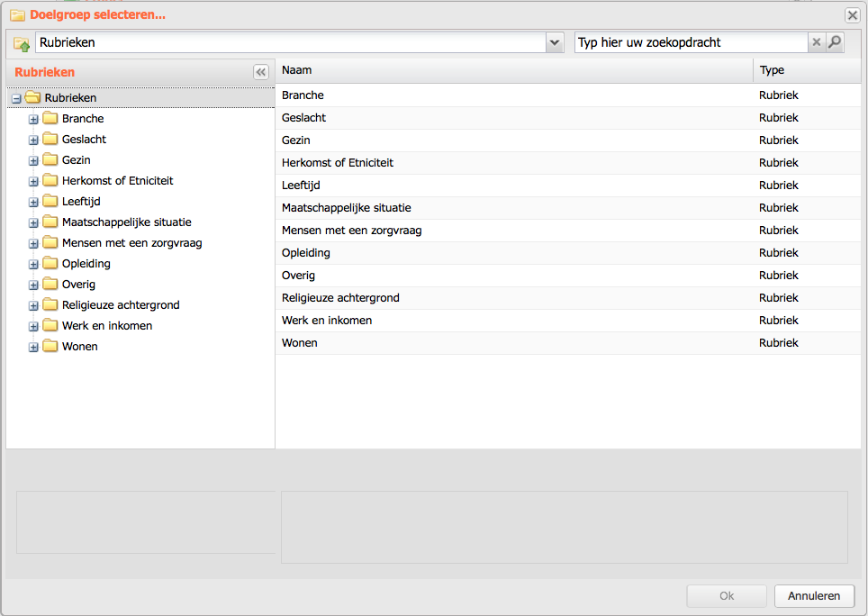
Task: Collapse the root Rubrieken tree node
Action: click(16, 98)
